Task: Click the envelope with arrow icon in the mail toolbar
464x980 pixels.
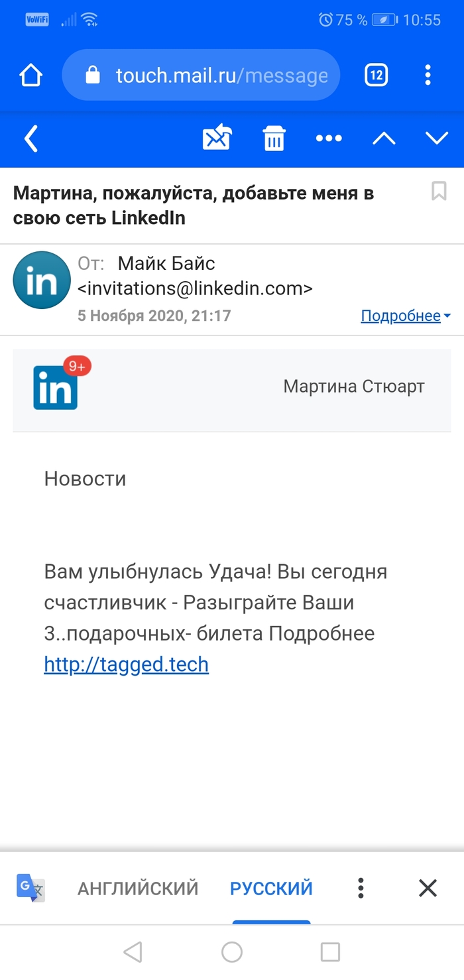Action: click(x=217, y=139)
